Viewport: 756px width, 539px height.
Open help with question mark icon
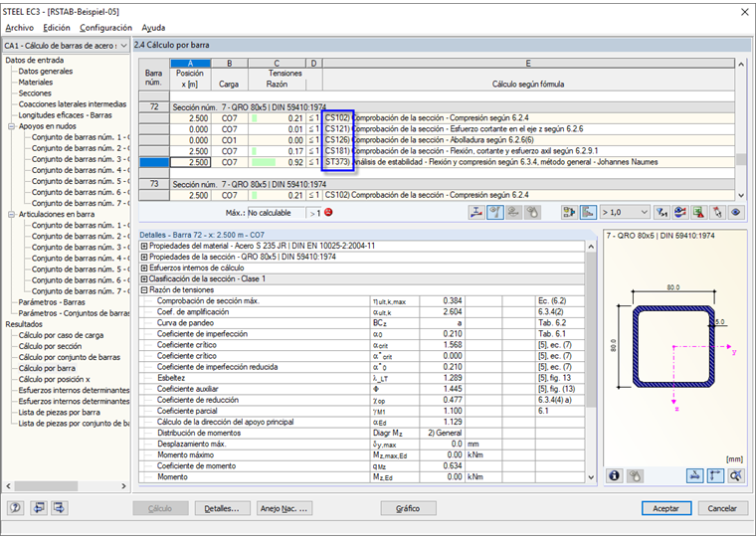(x=16, y=507)
